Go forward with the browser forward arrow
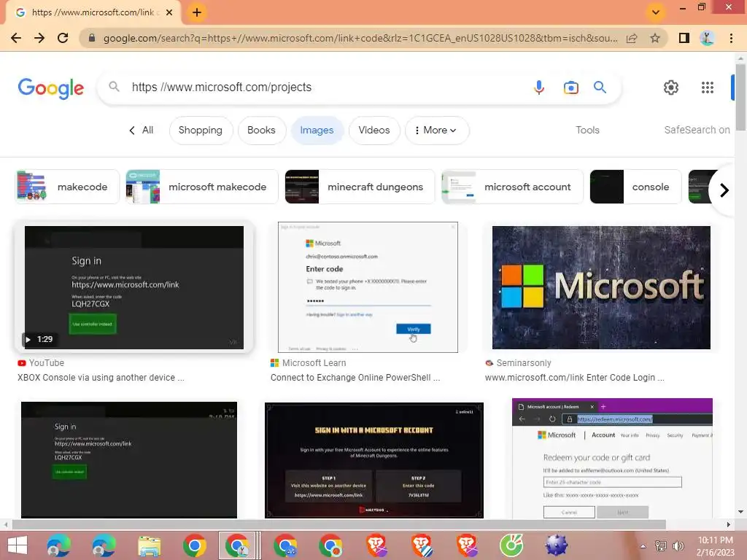The height and width of the screenshot is (560, 747). point(39,38)
